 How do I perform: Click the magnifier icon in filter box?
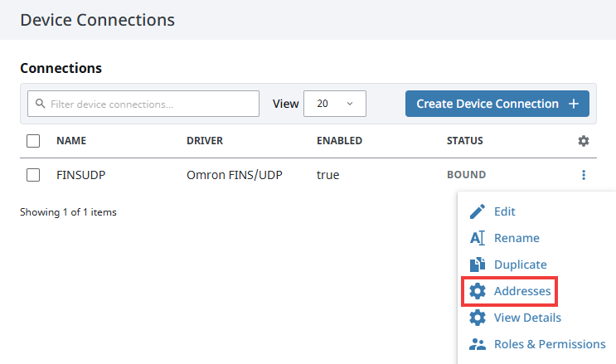[x=40, y=104]
